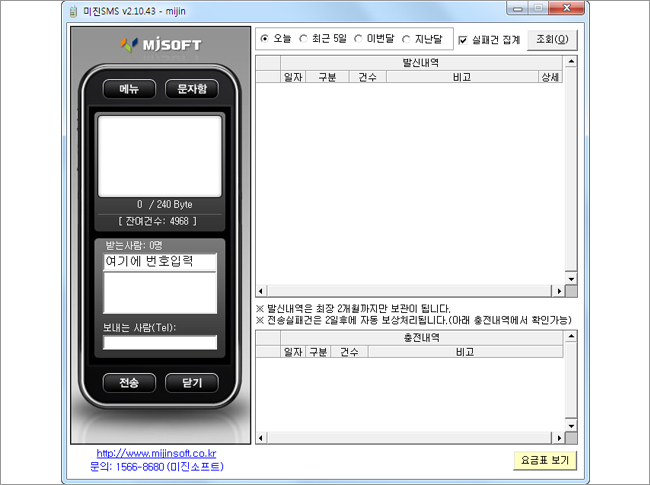Click 문의: 1566-8680 contact text
Viewport: 650px width, 485px height.
157,467
